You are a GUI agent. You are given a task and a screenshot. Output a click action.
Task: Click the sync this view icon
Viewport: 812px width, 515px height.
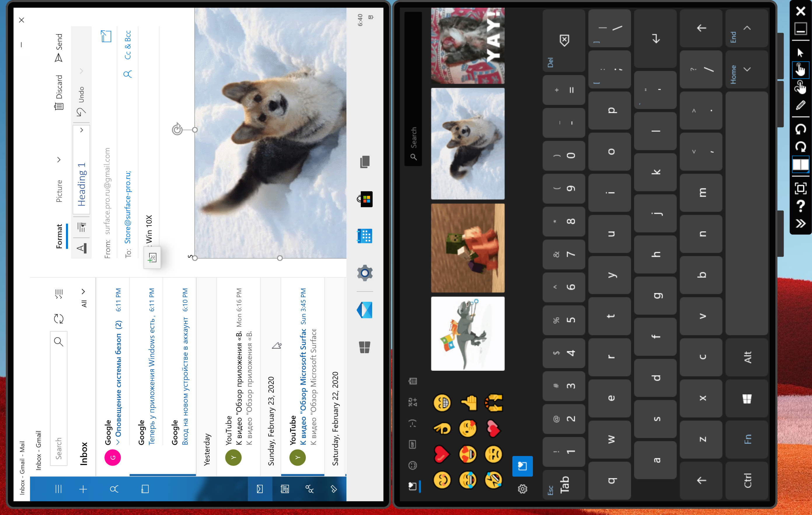tap(59, 319)
